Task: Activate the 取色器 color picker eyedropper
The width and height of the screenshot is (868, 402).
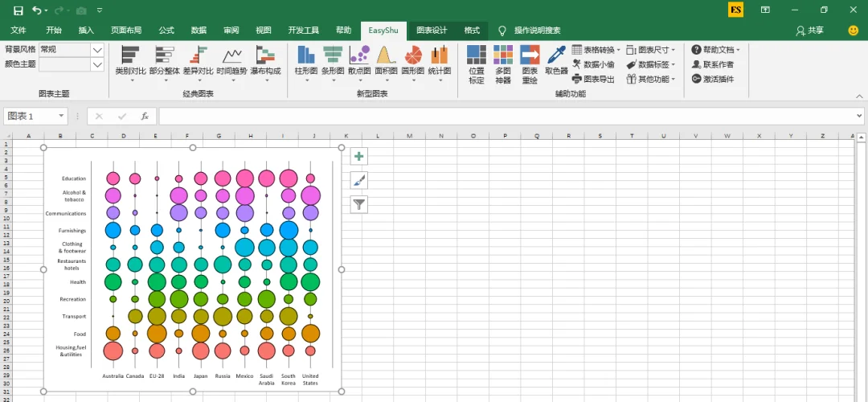Action: click(556, 60)
